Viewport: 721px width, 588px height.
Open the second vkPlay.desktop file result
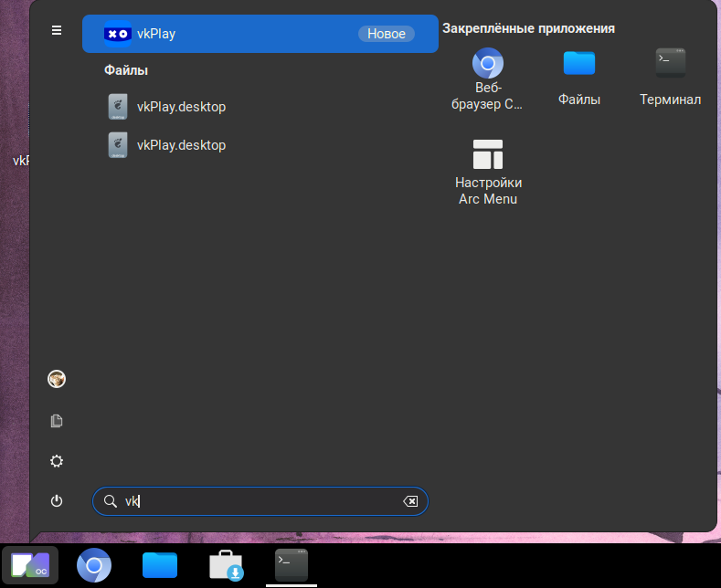(181, 145)
